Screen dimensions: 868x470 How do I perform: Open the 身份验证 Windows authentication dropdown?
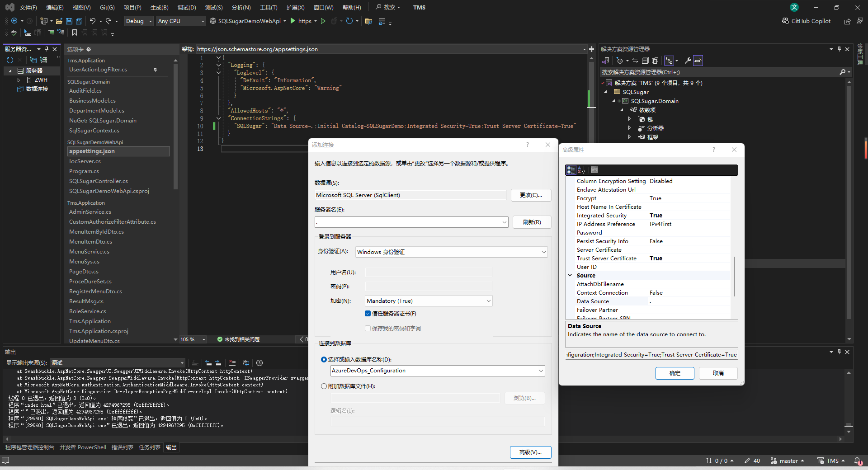pos(543,252)
